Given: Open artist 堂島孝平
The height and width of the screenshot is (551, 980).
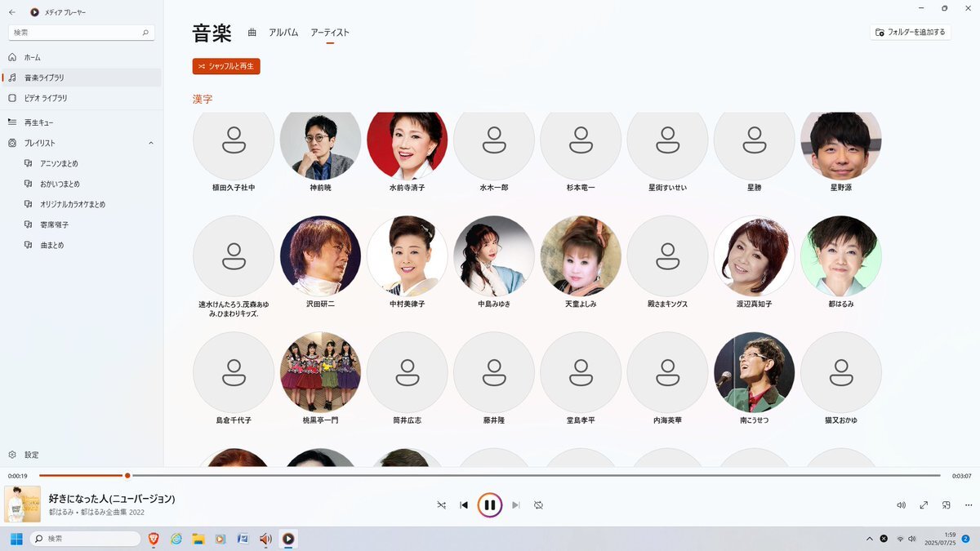Looking at the screenshot, I should pos(581,379).
